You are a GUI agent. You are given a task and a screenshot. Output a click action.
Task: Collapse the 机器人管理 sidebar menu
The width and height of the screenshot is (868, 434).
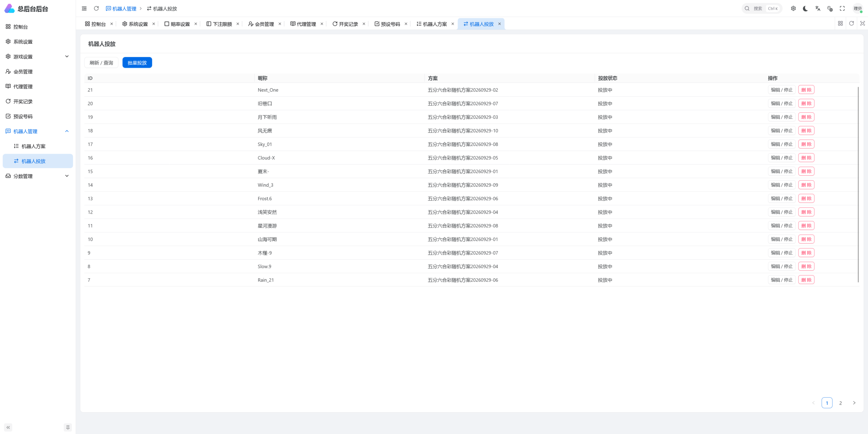click(x=38, y=131)
